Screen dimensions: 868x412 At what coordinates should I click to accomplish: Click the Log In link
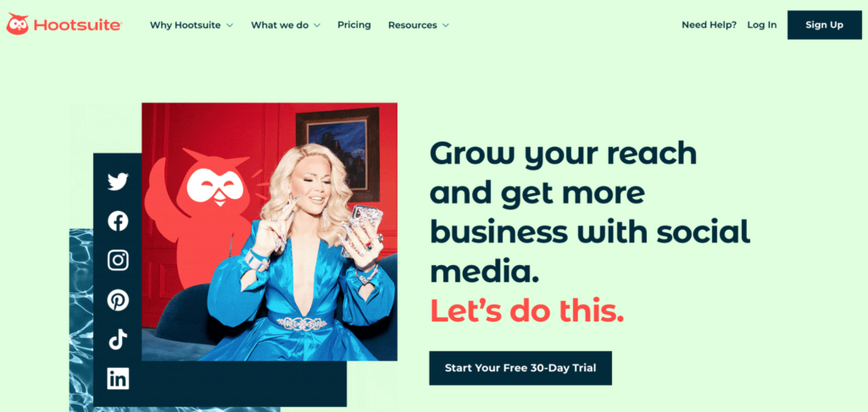[762, 25]
